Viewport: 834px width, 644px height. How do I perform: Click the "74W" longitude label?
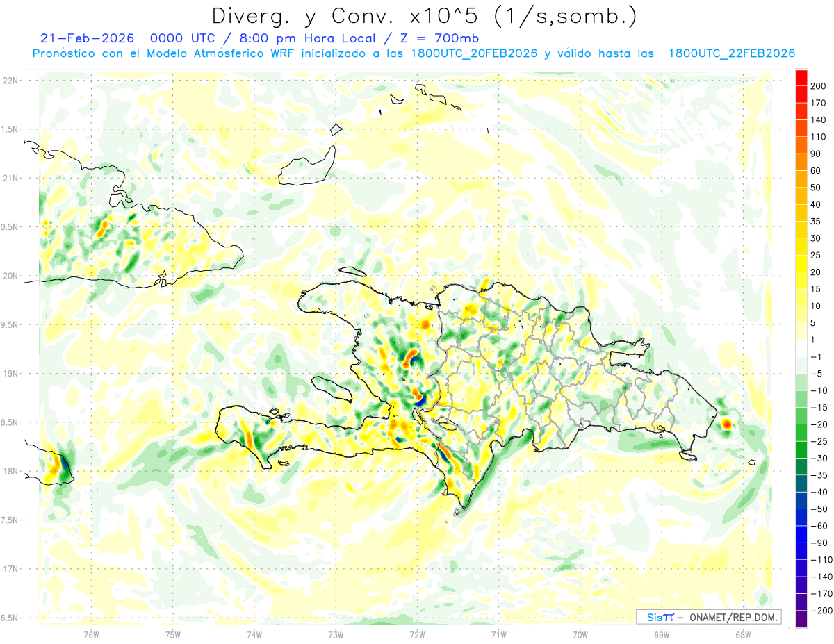254,634
